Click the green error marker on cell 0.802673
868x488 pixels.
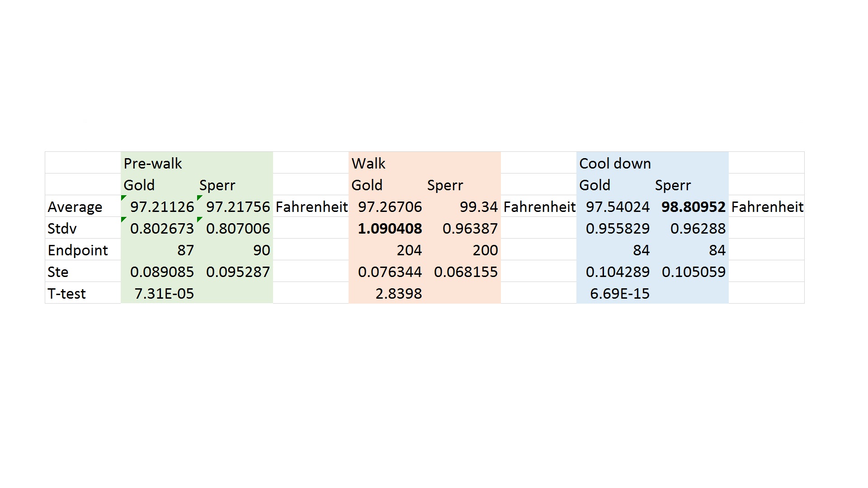(123, 219)
